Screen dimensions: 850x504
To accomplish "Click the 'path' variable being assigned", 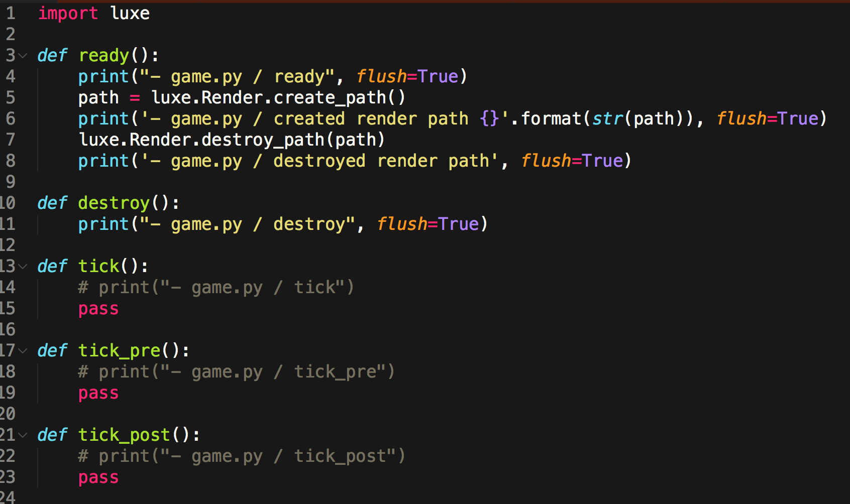I will [x=98, y=98].
